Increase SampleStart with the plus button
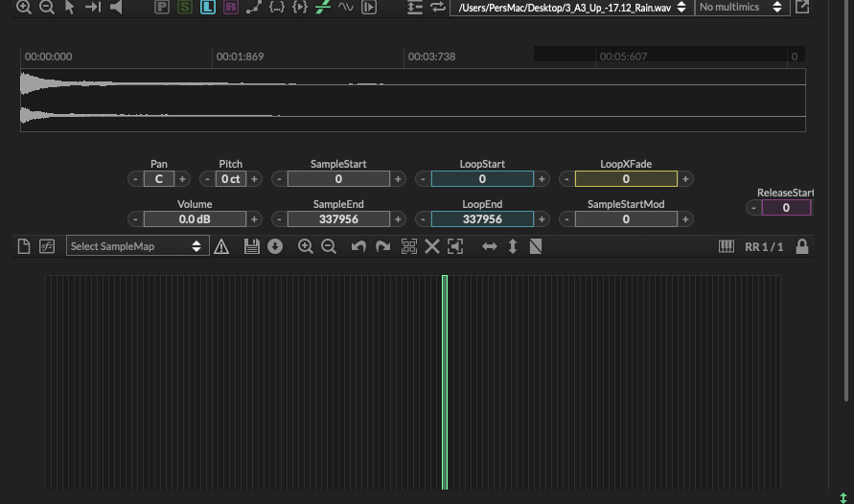The width and height of the screenshot is (854, 504). pos(398,179)
